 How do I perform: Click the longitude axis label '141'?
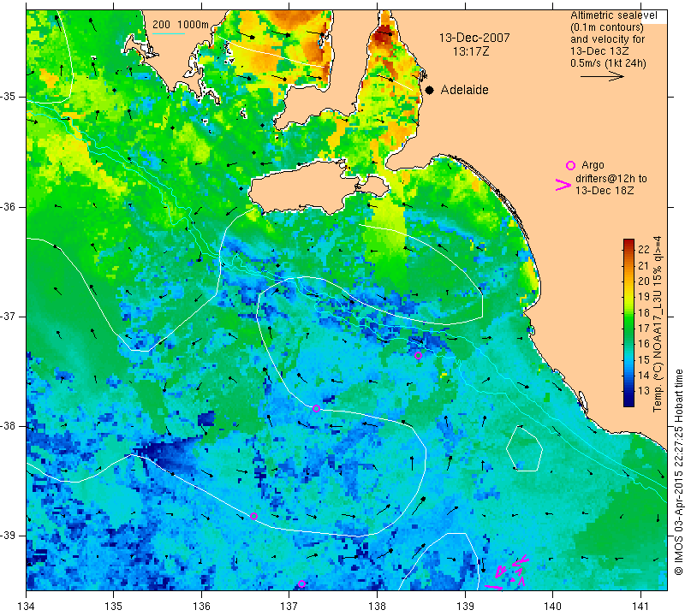coord(640,606)
